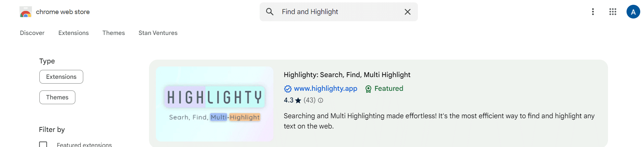Open the three-dot more options menu

[x=593, y=12]
